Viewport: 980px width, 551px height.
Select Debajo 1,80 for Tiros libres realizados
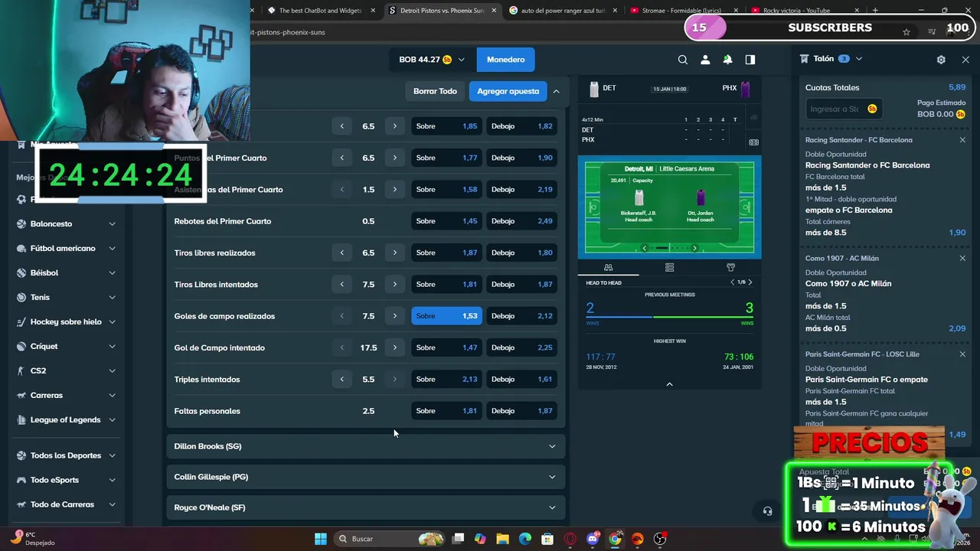[521, 253]
